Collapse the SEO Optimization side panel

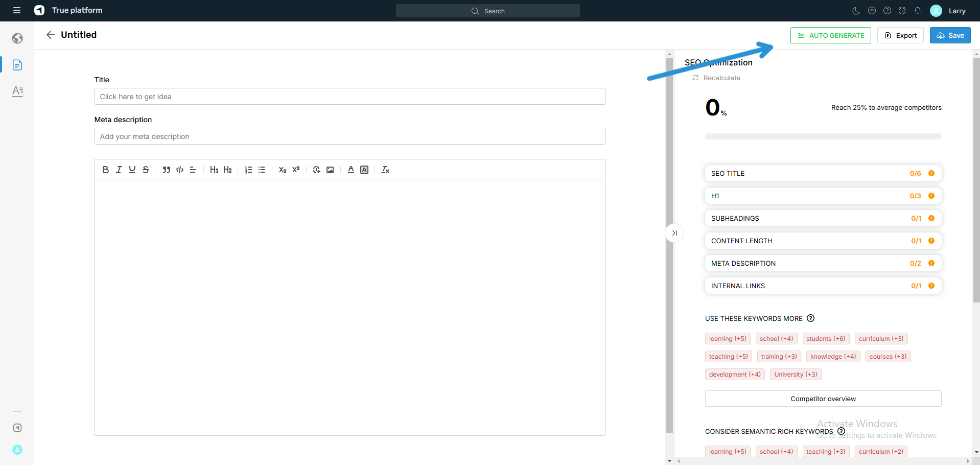674,233
